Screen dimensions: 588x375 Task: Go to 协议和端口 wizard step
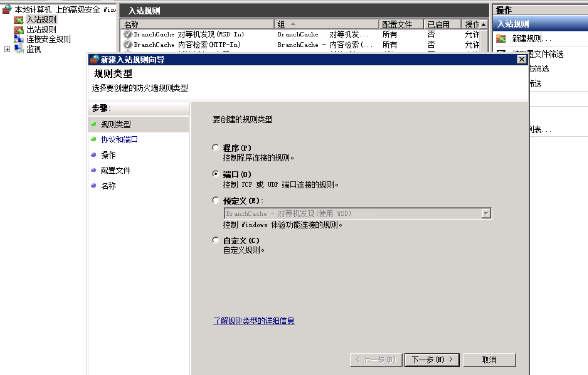(x=119, y=139)
